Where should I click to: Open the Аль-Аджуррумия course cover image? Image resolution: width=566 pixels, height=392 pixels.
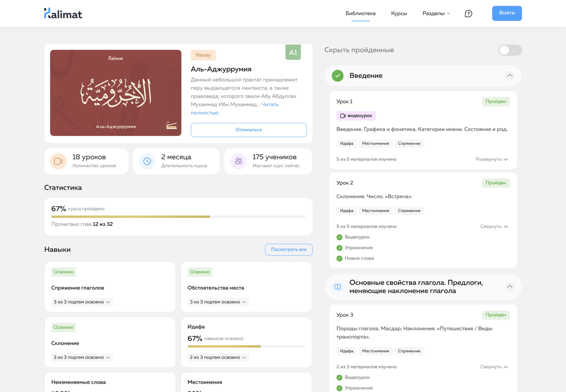(116, 93)
